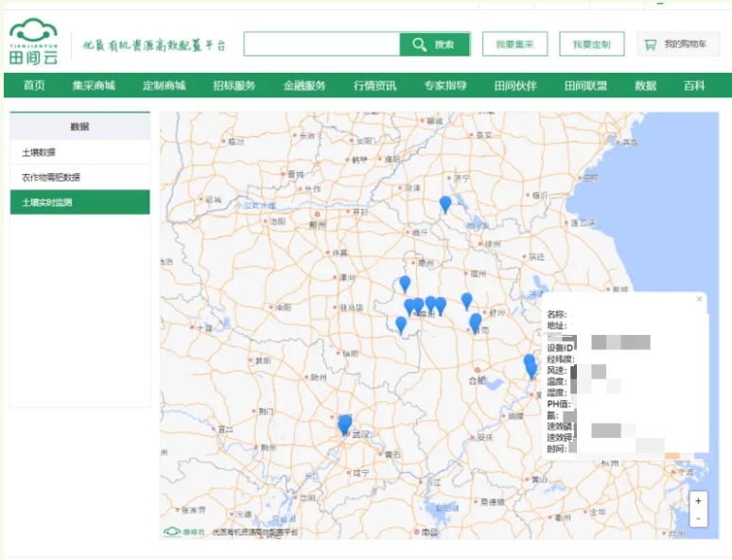
Task: Open the 金融服务 menu item
Action: pos(305,86)
